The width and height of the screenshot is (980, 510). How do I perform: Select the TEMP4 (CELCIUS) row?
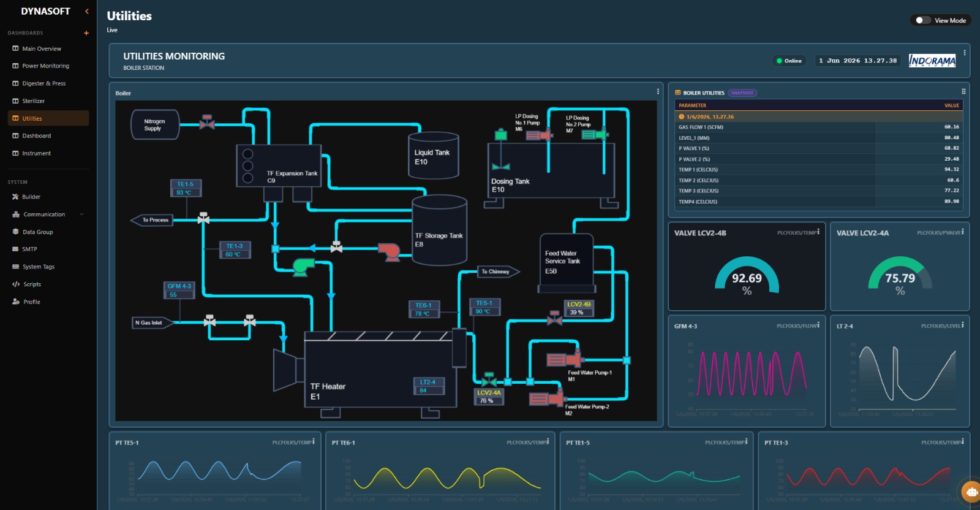pos(818,201)
